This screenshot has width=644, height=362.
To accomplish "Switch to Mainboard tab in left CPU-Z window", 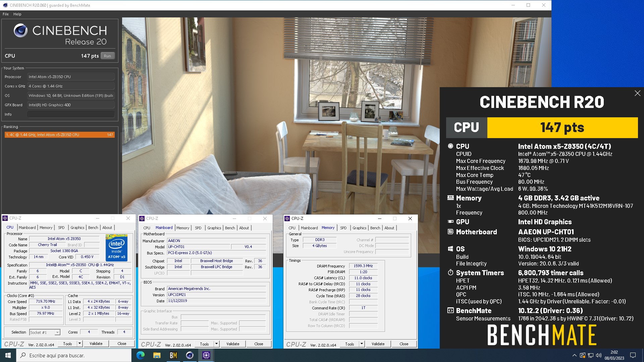I will (27, 228).
